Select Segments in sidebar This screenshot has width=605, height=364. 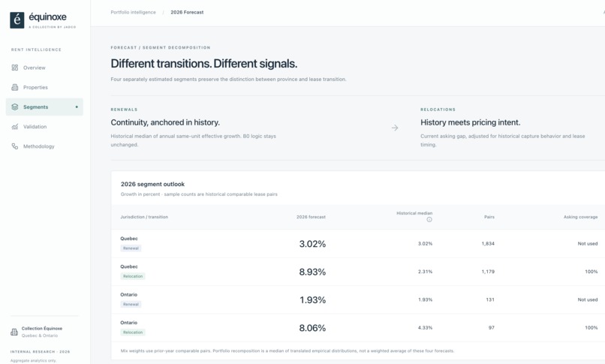pyautogui.click(x=44, y=107)
